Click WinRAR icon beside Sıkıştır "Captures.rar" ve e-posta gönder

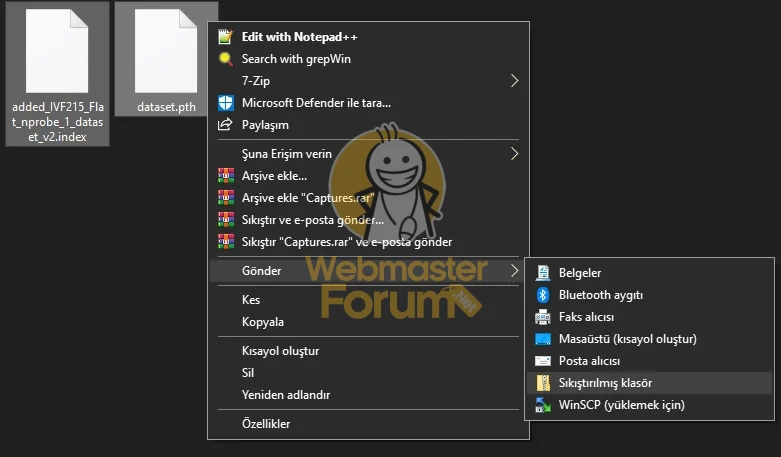226,241
